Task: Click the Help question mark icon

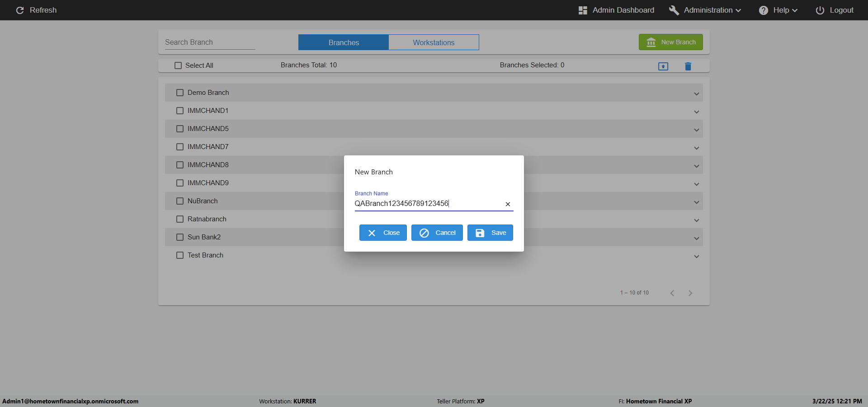Action: click(764, 10)
